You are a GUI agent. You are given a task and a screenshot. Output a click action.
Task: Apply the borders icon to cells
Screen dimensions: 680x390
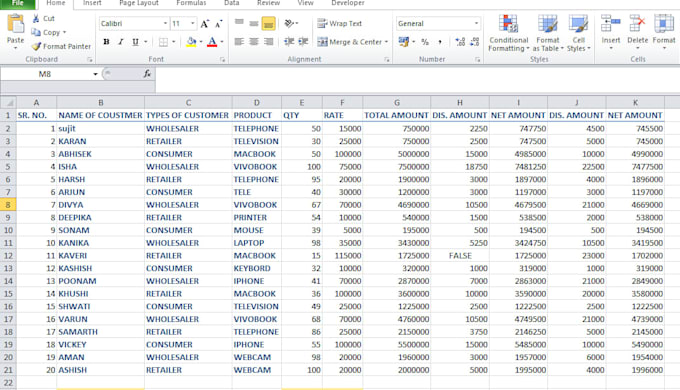click(x=163, y=42)
